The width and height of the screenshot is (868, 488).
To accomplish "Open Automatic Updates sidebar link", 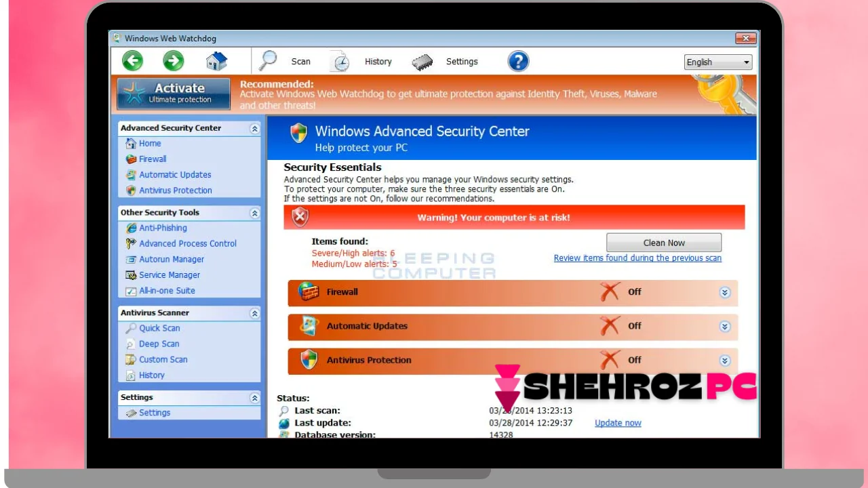I will pos(175,175).
